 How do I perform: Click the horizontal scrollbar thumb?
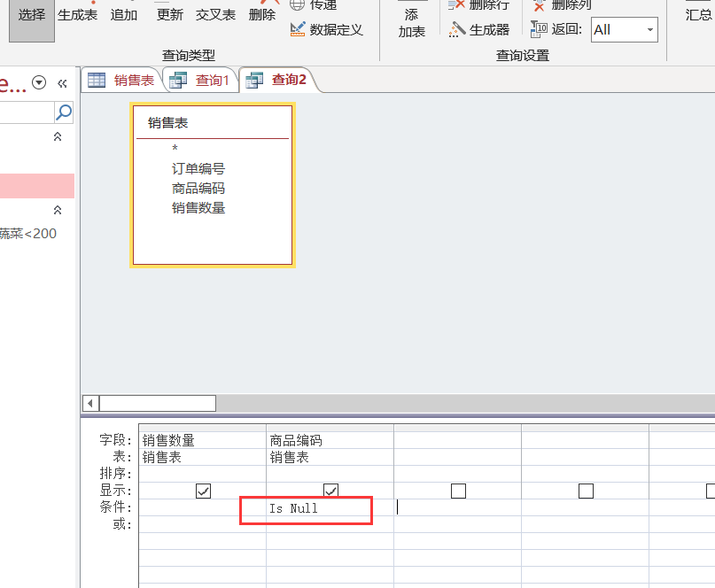pos(158,403)
